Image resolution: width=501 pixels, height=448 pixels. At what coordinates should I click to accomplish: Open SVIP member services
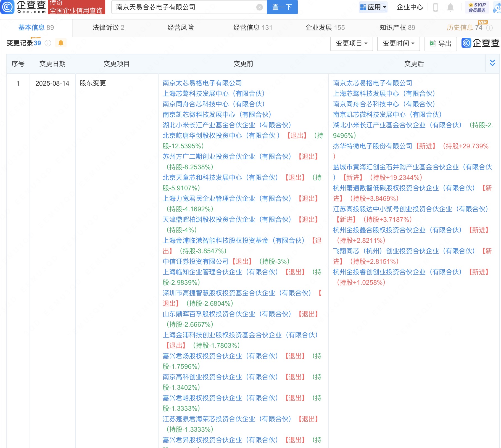477,7
